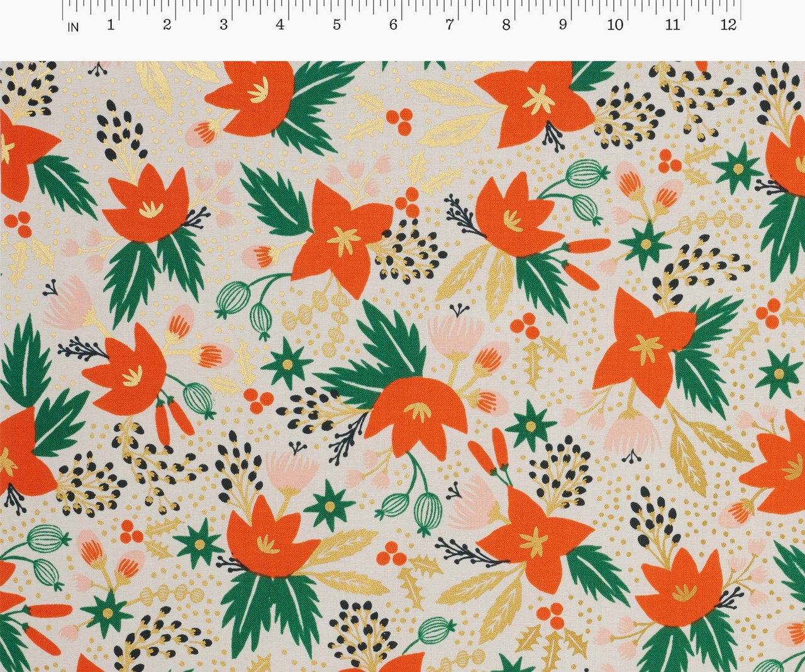
Task: Pick the number 11 on the ruler
Action: (x=672, y=25)
